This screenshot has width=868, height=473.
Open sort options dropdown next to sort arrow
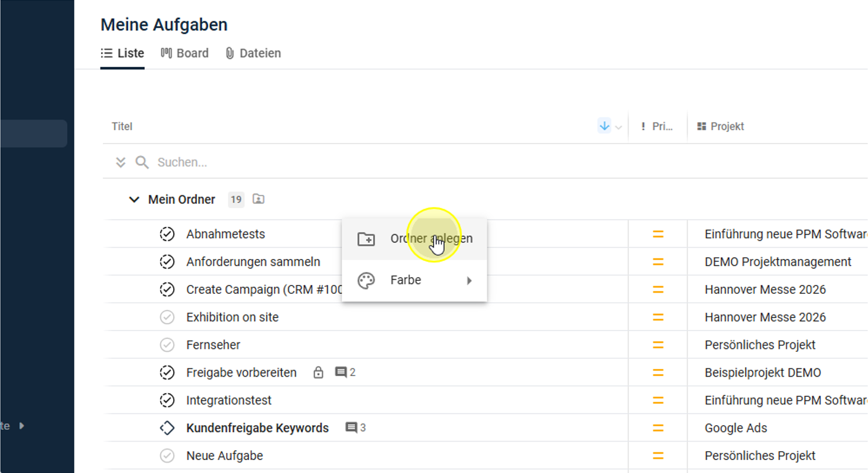click(618, 127)
